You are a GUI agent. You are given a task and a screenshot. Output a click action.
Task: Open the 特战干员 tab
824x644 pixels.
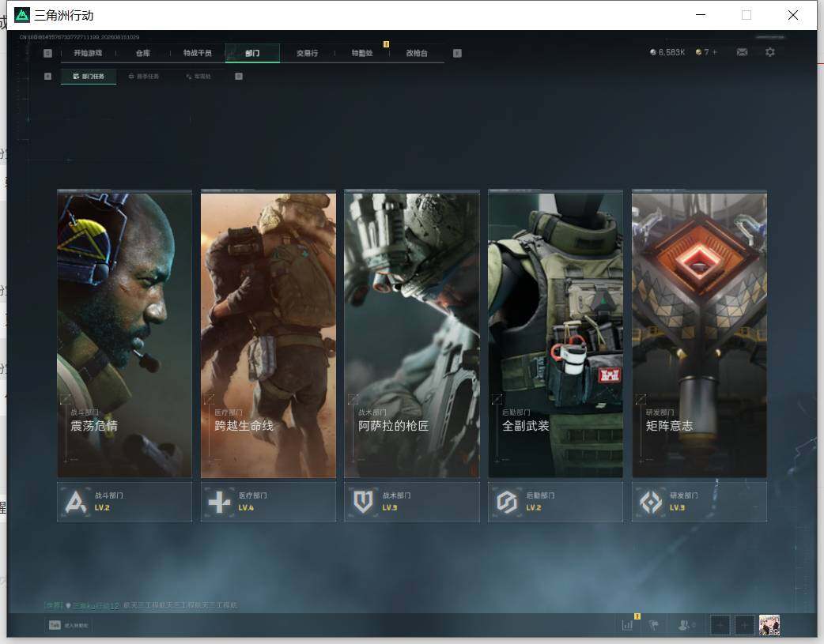click(x=198, y=53)
